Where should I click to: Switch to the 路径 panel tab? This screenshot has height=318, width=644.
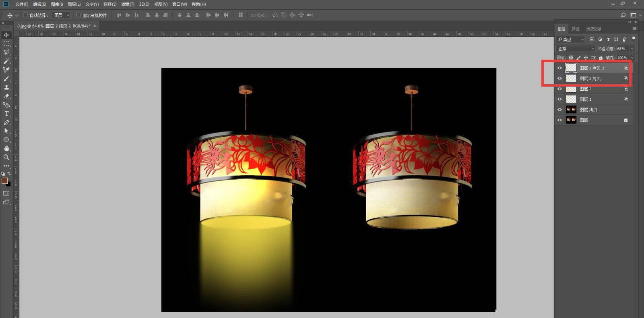point(576,29)
